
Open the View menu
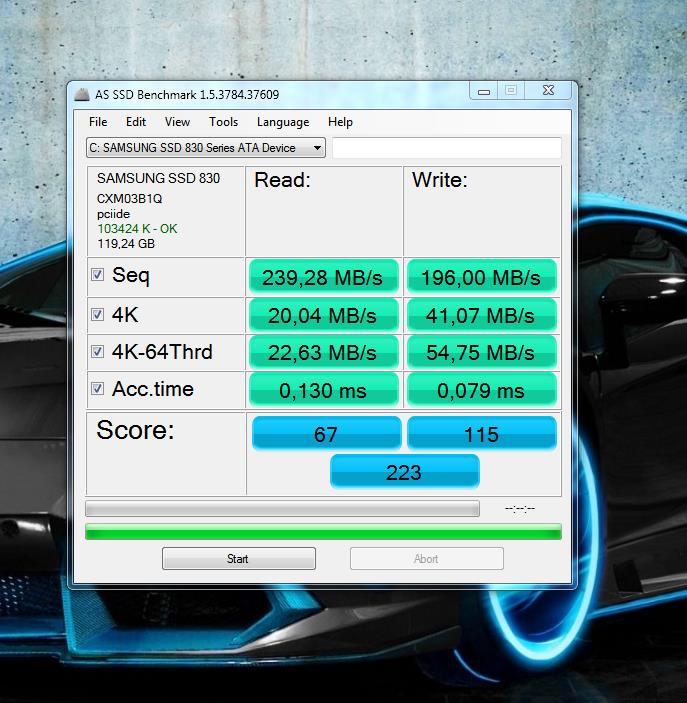(x=177, y=122)
